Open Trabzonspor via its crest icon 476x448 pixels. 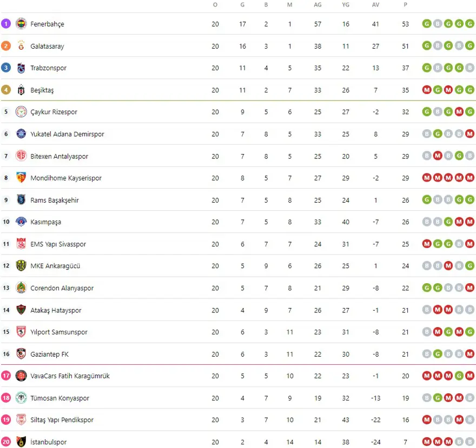(x=21, y=68)
